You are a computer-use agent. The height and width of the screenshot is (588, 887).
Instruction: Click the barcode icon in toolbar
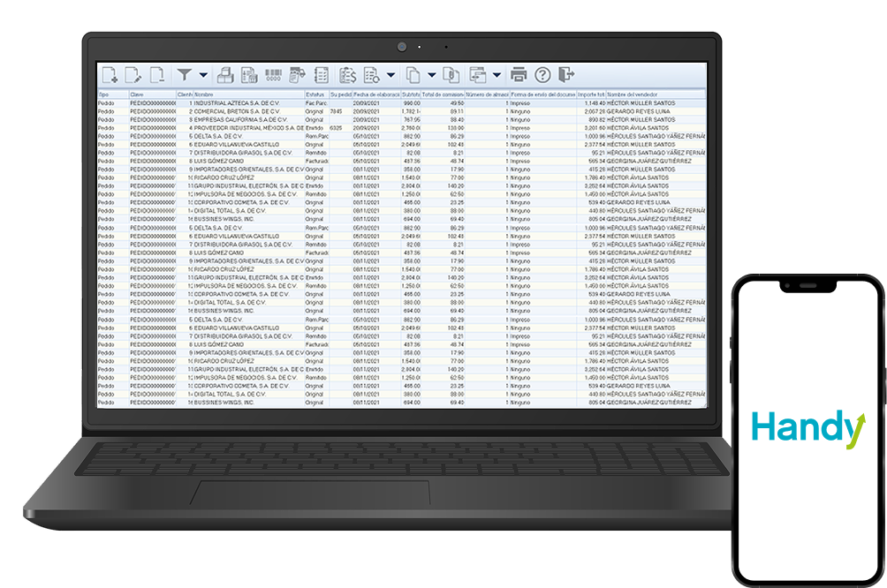(274, 75)
